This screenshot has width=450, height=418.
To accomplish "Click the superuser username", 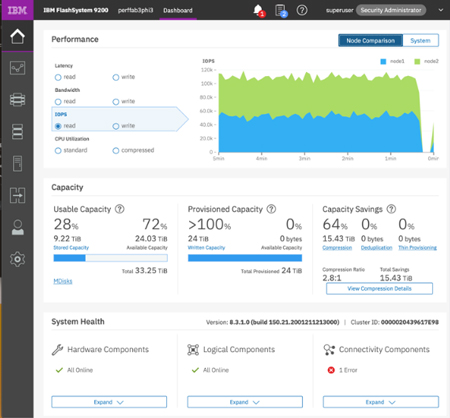I will click(339, 10).
